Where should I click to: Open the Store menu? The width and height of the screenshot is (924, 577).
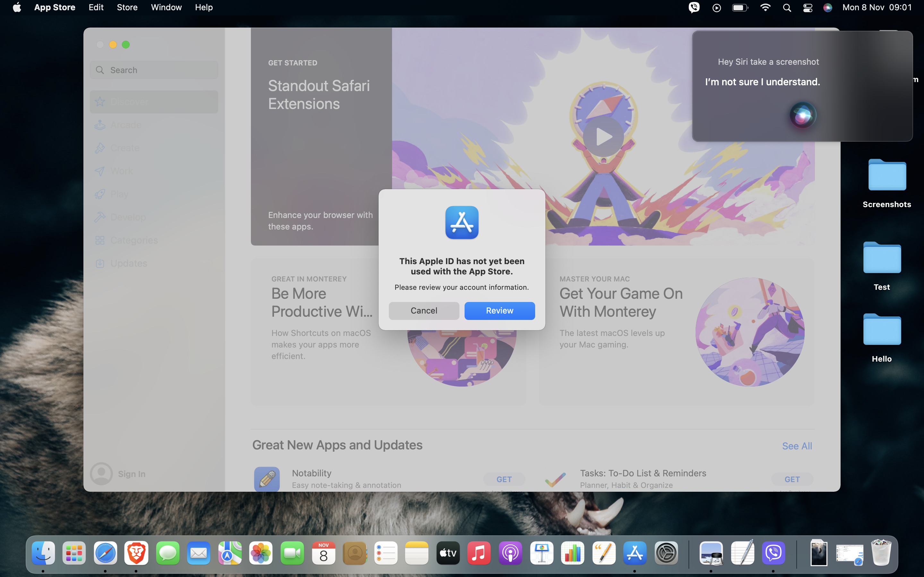[x=127, y=7]
